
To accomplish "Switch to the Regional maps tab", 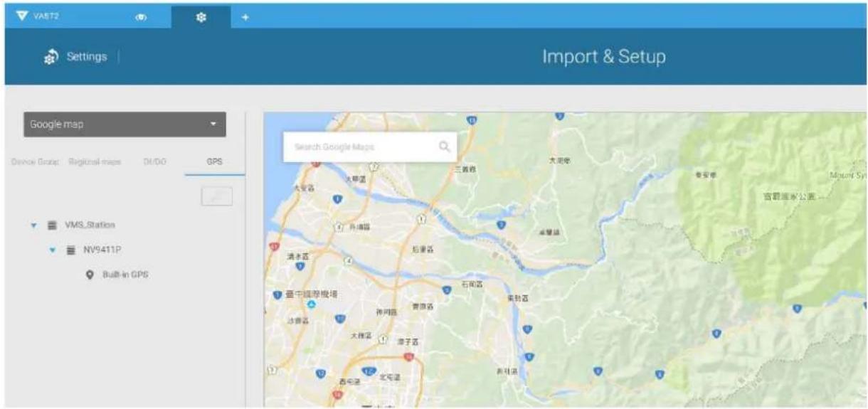I will pos(95,162).
